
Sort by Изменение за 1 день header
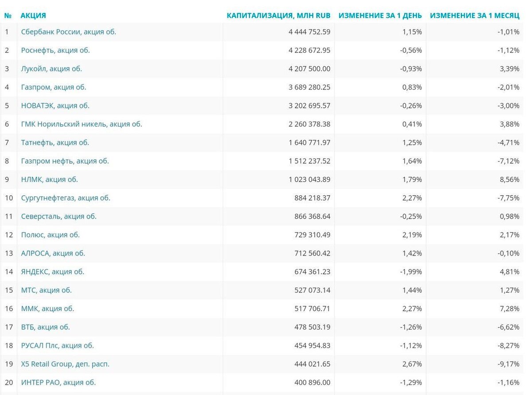pos(380,16)
